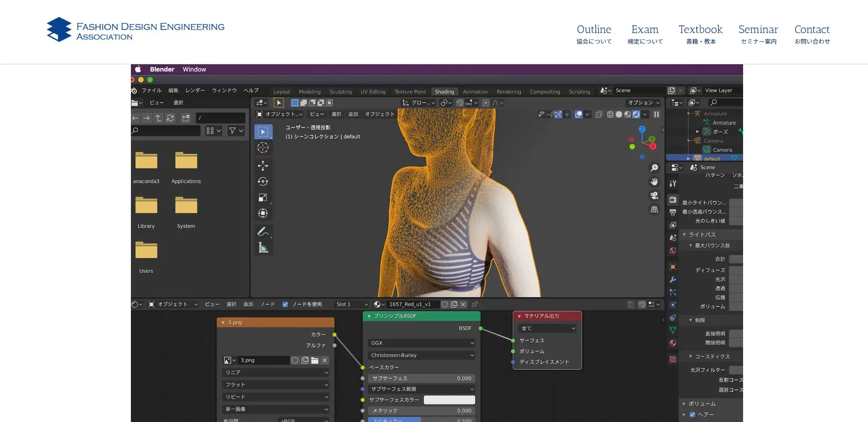
Task: Click the pause viewport render button
Action: point(656,114)
